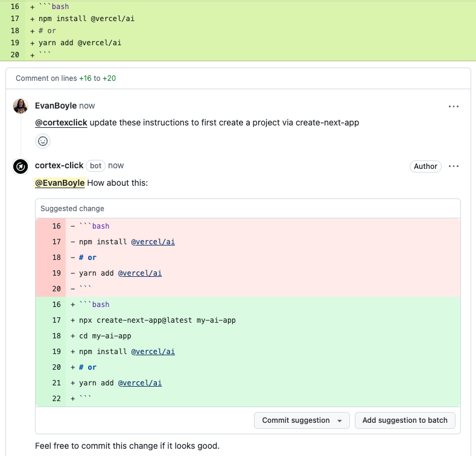This screenshot has height=456, width=476.
Task: Open options menu on cortex-click's comment
Action: (x=454, y=166)
